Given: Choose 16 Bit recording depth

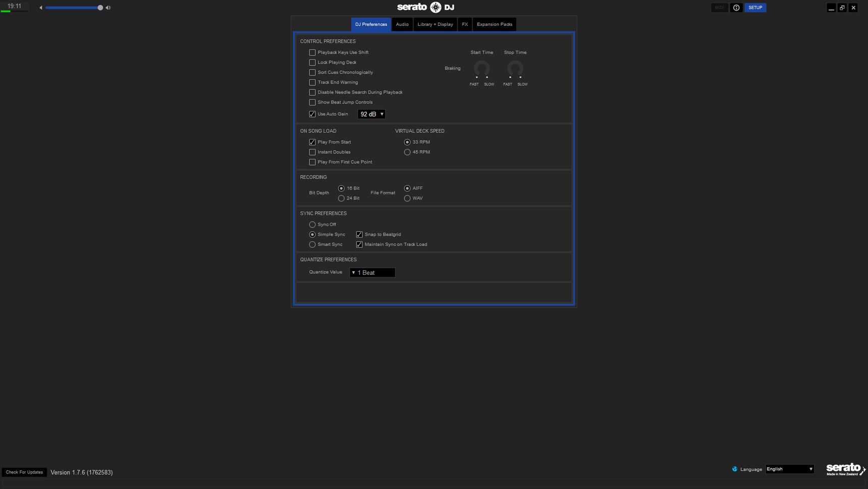Looking at the screenshot, I should [341, 188].
